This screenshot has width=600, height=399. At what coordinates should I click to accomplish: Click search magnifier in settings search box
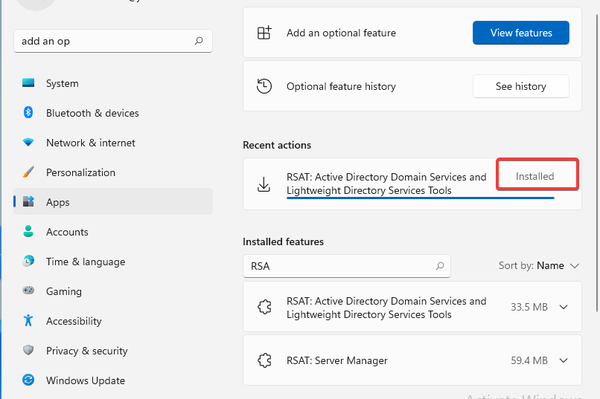point(199,41)
